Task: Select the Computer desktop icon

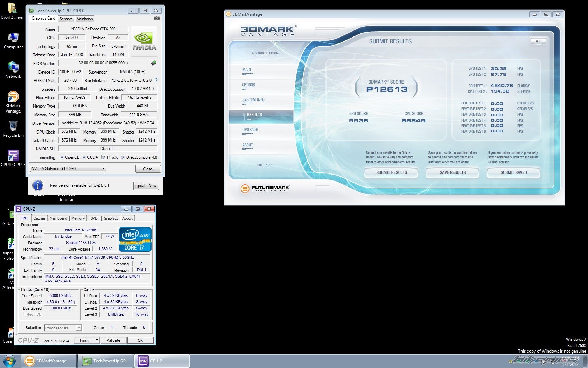Action: [13, 41]
